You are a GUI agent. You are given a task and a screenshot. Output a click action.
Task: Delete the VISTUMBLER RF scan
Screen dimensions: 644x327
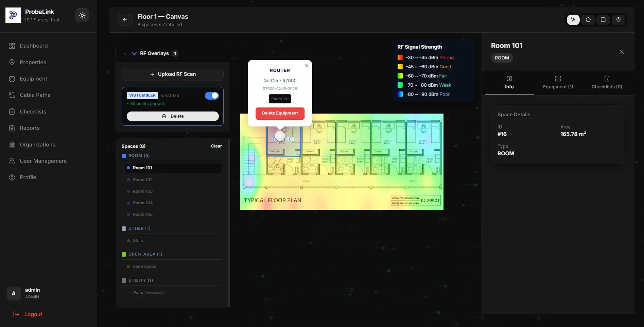(x=173, y=116)
